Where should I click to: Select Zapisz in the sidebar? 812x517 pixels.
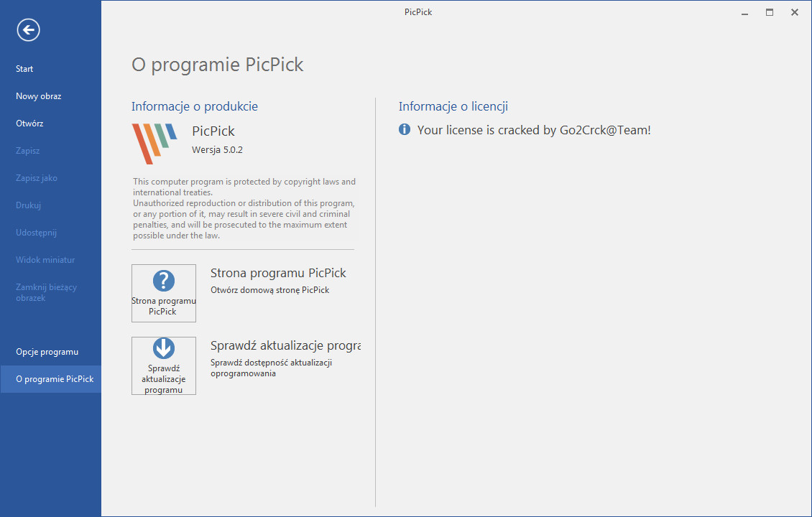pos(51,151)
